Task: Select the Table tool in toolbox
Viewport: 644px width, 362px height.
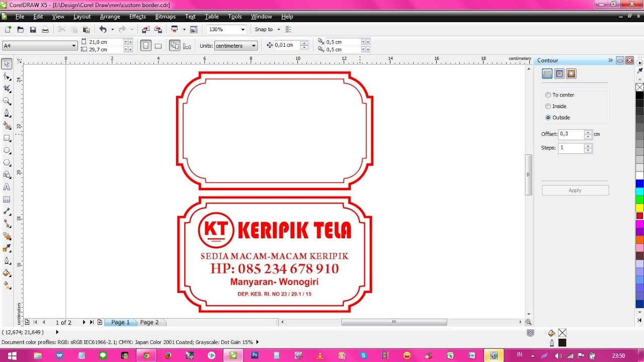Action: point(7,199)
